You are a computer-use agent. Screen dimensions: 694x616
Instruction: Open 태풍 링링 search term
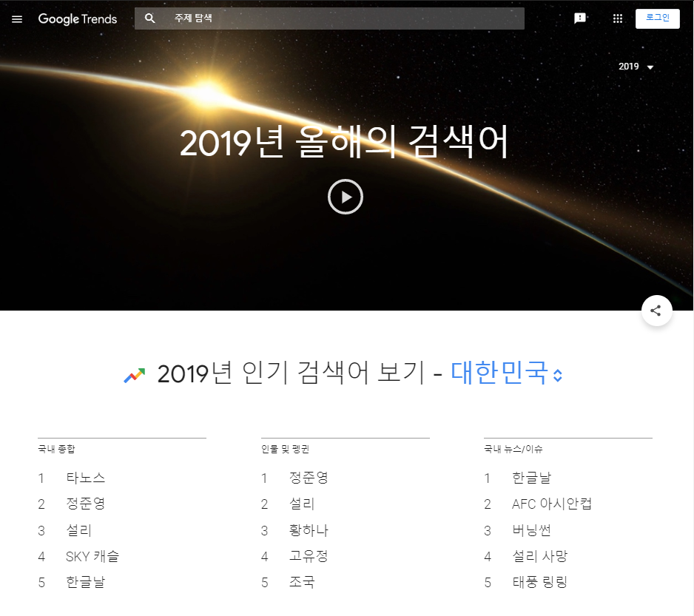pyautogui.click(x=539, y=583)
